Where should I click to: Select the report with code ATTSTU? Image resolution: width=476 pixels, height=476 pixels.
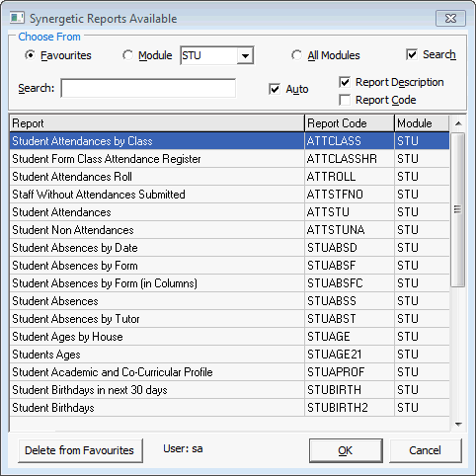[x=229, y=212]
